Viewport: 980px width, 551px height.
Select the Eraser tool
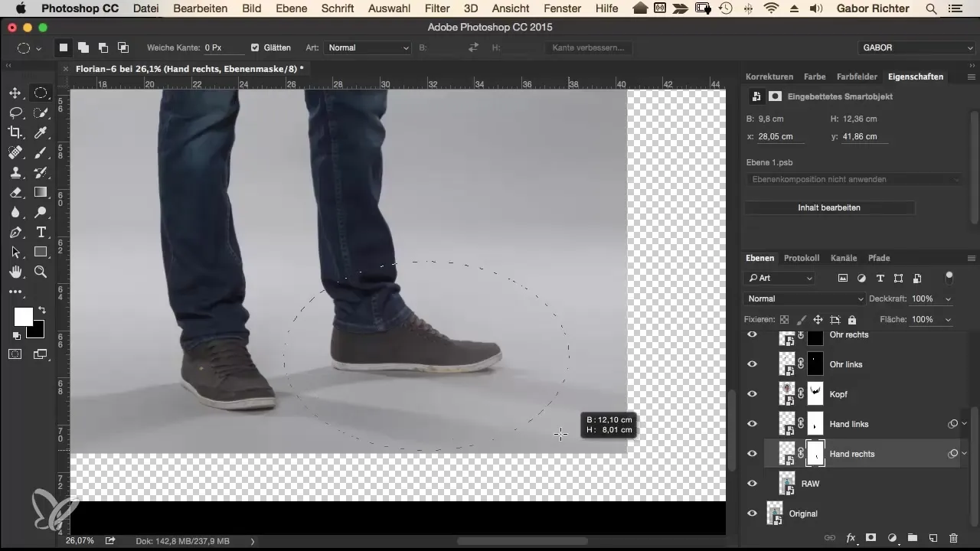(x=15, y=192)
